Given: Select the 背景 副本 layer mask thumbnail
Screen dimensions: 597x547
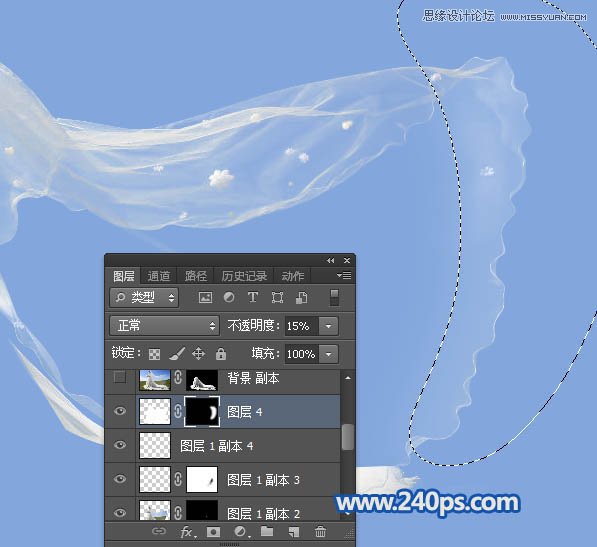Looking at the screenshot, I should click(202, 380).
